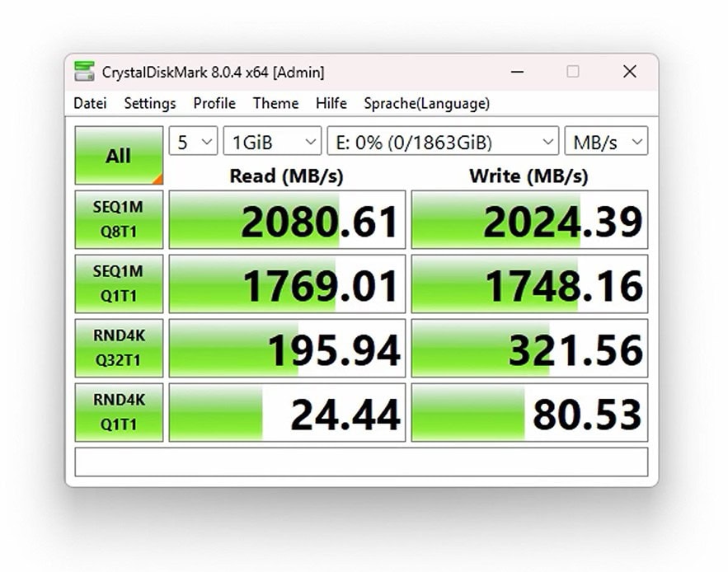Open the Sprache(Language) menu
Viewport: 728px width, 572px height.
pos(426,104)
